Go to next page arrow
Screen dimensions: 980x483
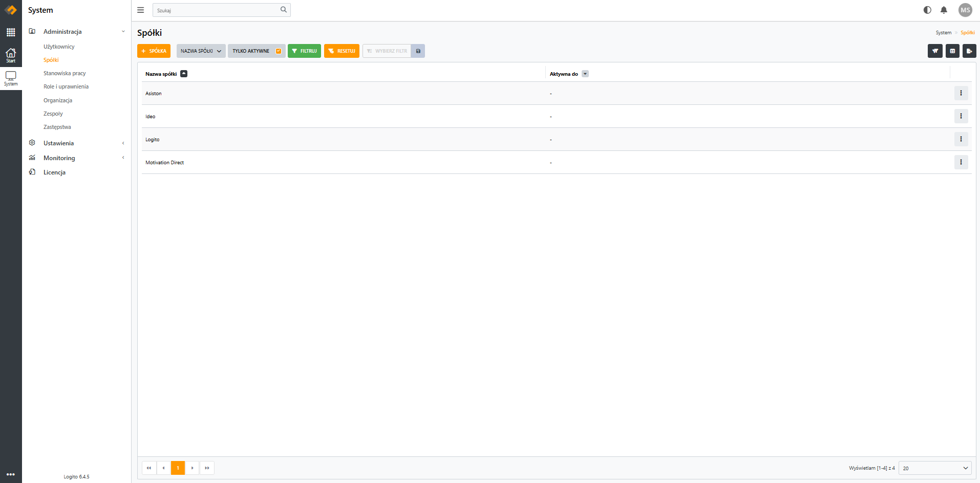[193, 468]
